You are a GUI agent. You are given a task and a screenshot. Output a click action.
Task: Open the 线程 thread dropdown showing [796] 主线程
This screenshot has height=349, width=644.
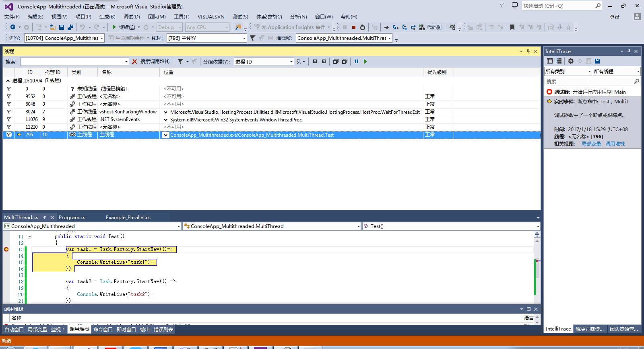click(x=206, y=38)
